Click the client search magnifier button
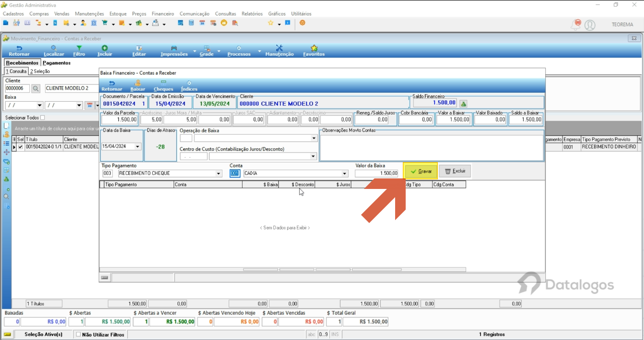644x340 pixels. click(36, 88)
